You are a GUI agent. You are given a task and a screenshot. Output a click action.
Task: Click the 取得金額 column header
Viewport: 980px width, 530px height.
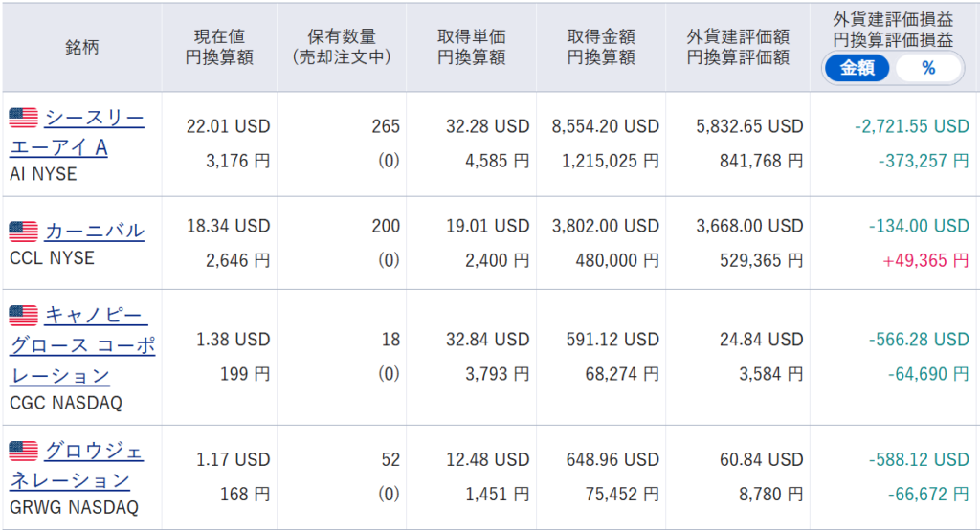point(601,47)
